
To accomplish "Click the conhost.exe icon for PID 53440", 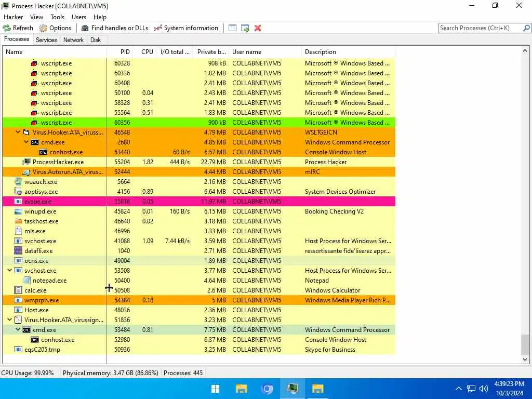I will tap(43, 152).
